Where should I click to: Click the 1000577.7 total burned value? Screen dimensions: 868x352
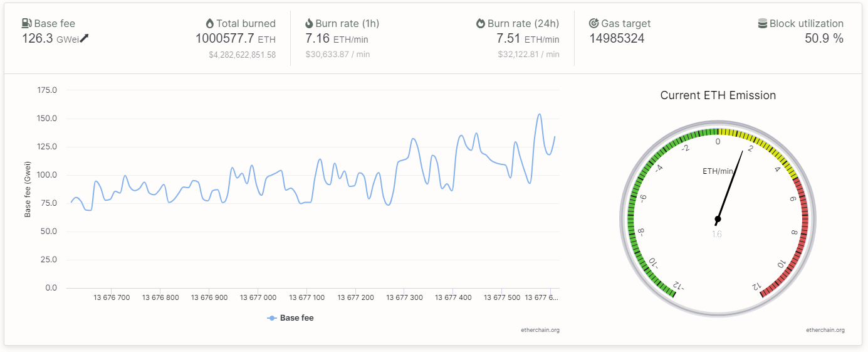pos(224,38)
